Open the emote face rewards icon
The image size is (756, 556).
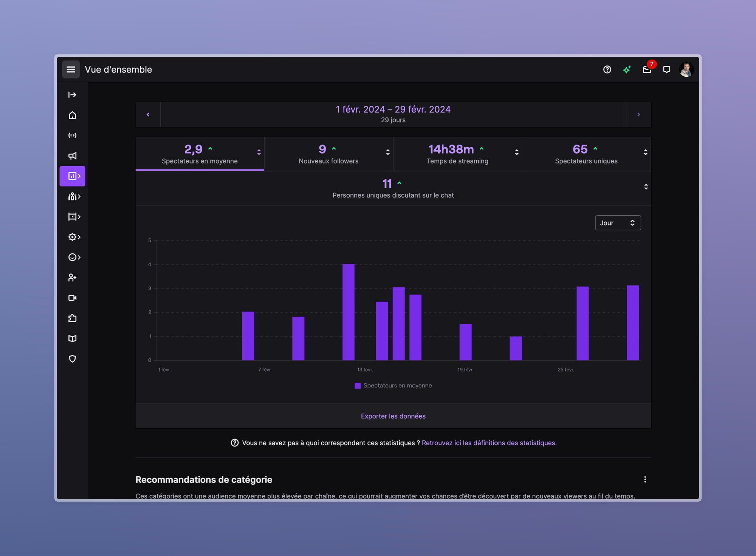point(74,257)
